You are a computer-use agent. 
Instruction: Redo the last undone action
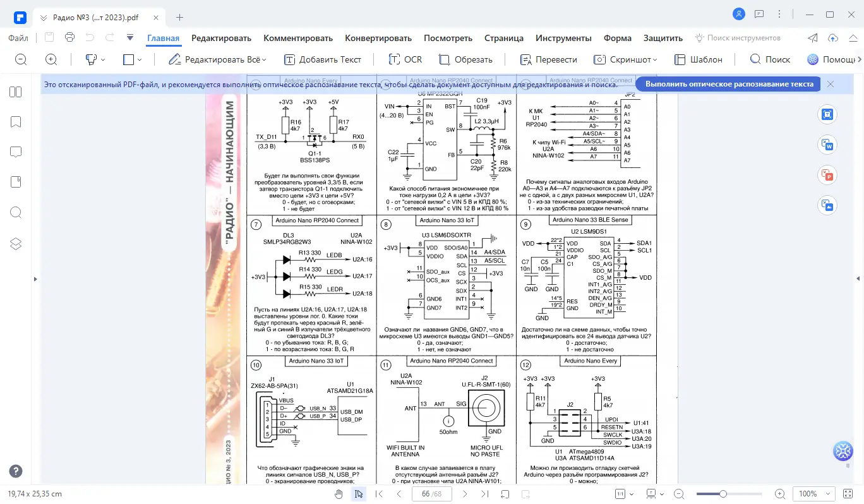pos(110,38)
